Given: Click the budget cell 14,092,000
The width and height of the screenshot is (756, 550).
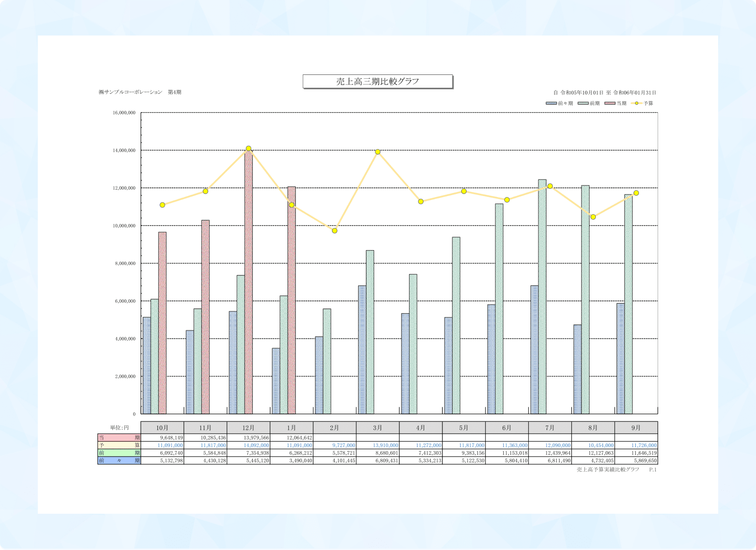Looking at the screenshot, I should click(248, 445).
